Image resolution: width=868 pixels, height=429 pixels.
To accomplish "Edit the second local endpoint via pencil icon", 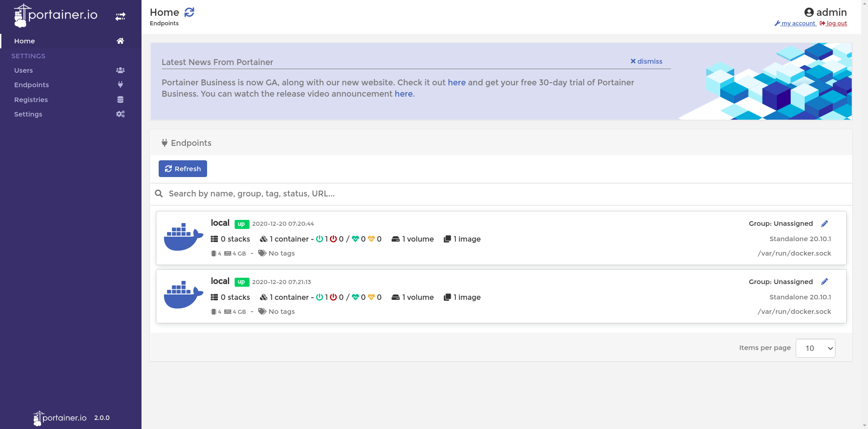I will tap(824, 282).
